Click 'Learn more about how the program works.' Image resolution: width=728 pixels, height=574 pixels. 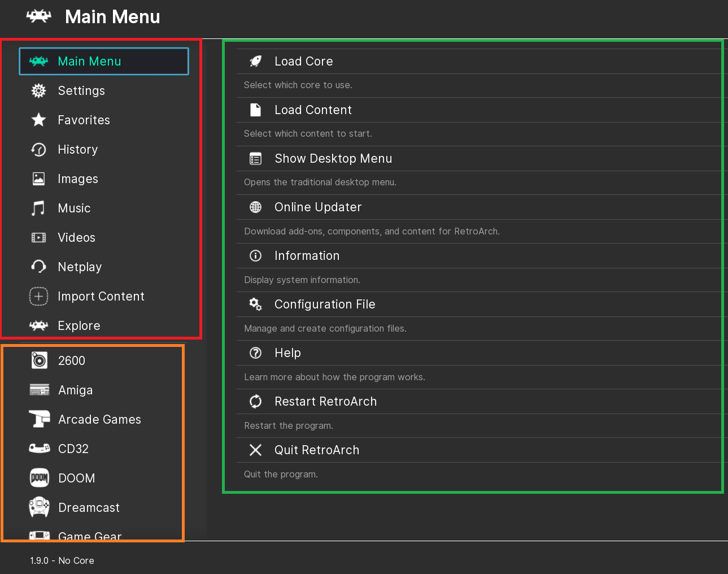click(x=334, y=377)
